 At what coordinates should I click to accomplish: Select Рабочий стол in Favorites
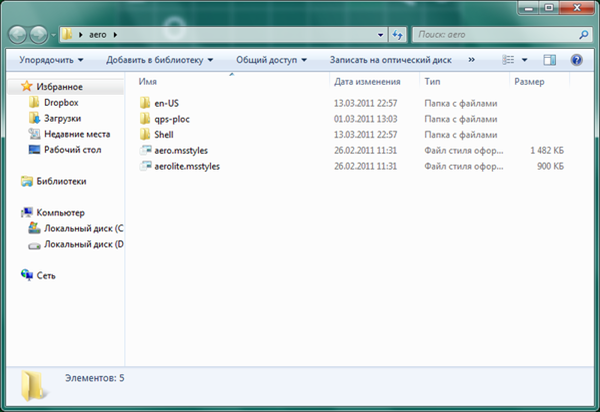[71, 150]
